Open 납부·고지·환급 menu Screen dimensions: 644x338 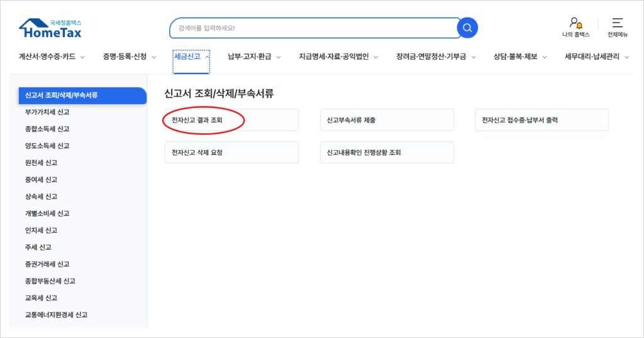[x=250, y=57]
